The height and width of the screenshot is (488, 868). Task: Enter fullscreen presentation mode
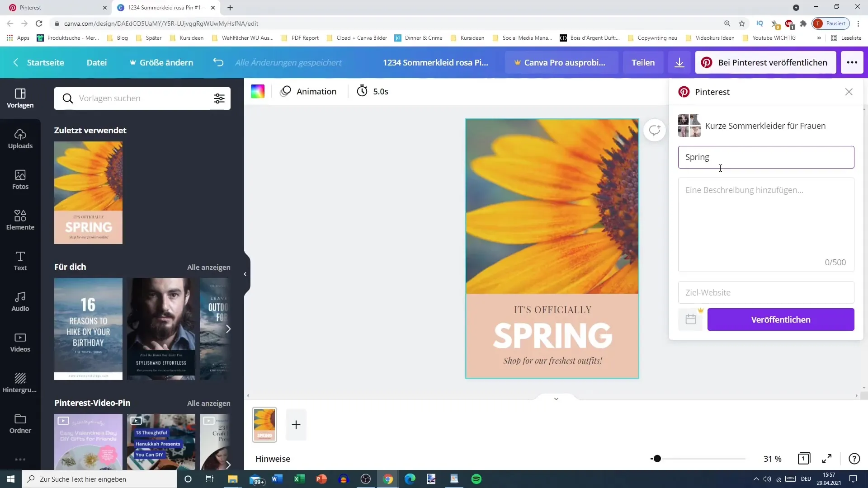(x=827, y=459)
